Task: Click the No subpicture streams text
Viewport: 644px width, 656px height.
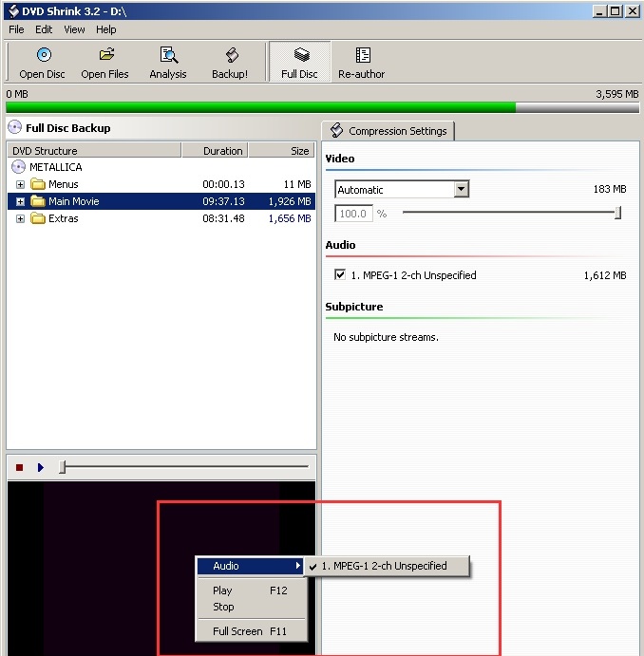Action: [386, 337]
